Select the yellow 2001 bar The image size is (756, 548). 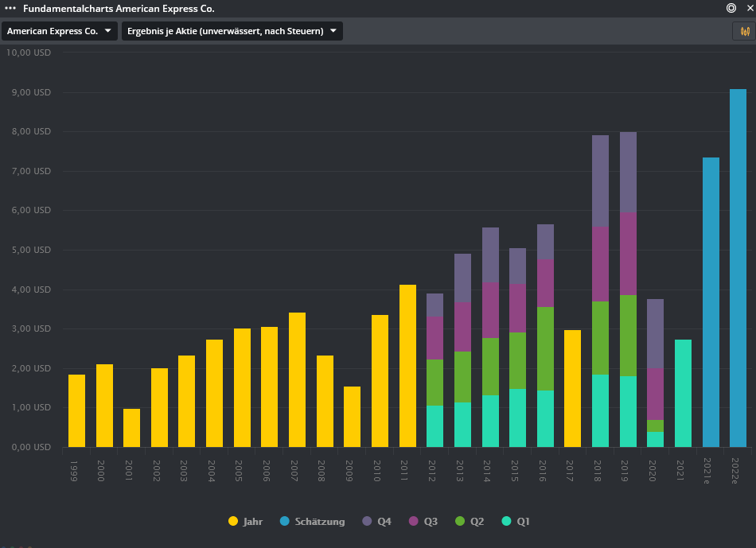click(131, 428)
